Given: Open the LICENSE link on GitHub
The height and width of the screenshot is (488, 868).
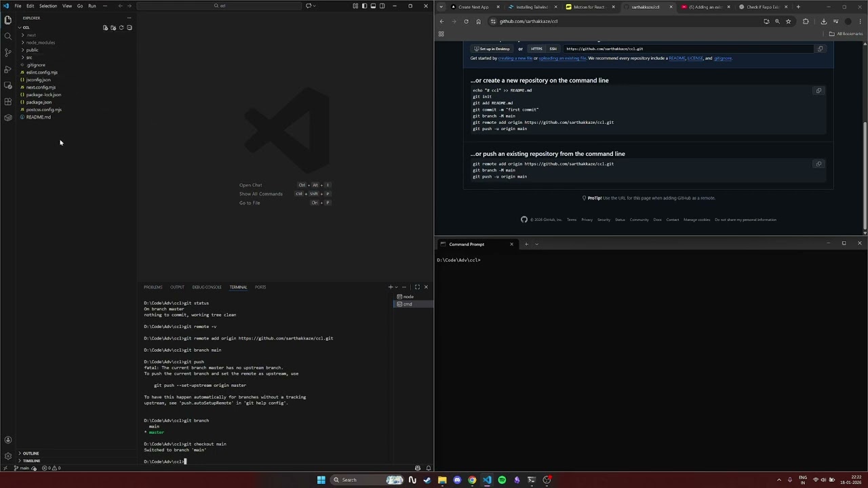Looking at the screenshot, I should click(695, 58).
